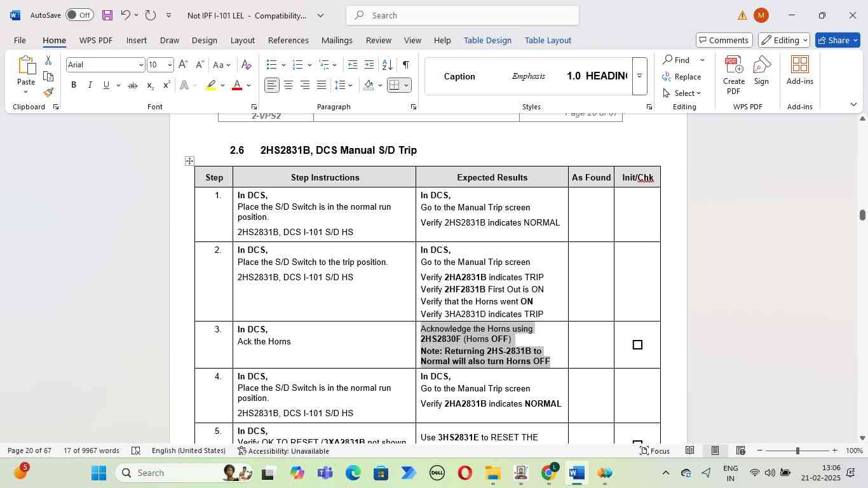Open the File menu

pos(20,40)
